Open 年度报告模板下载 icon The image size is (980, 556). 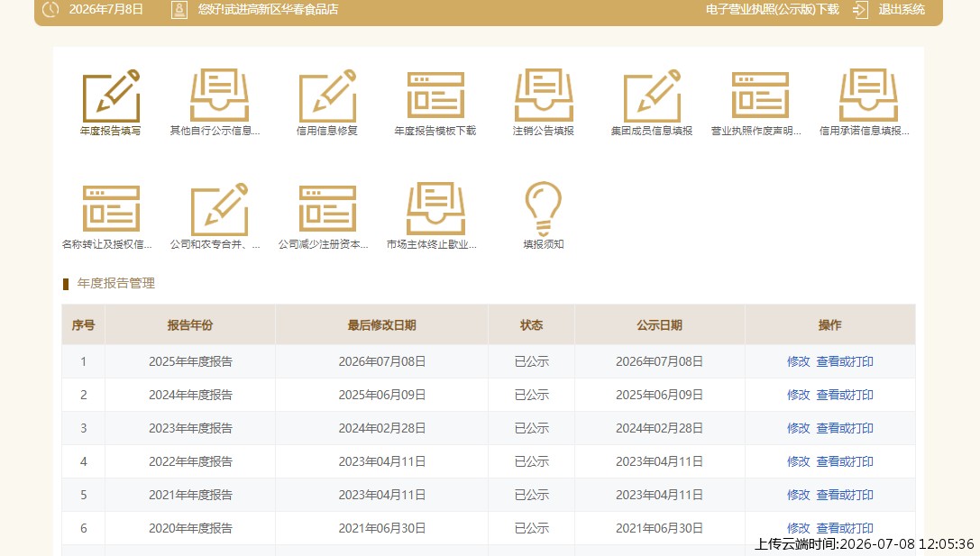coord(435,95)
